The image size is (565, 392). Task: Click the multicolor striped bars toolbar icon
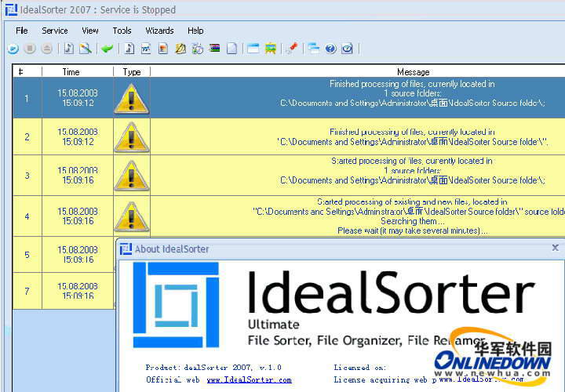(x=214, y=49)
